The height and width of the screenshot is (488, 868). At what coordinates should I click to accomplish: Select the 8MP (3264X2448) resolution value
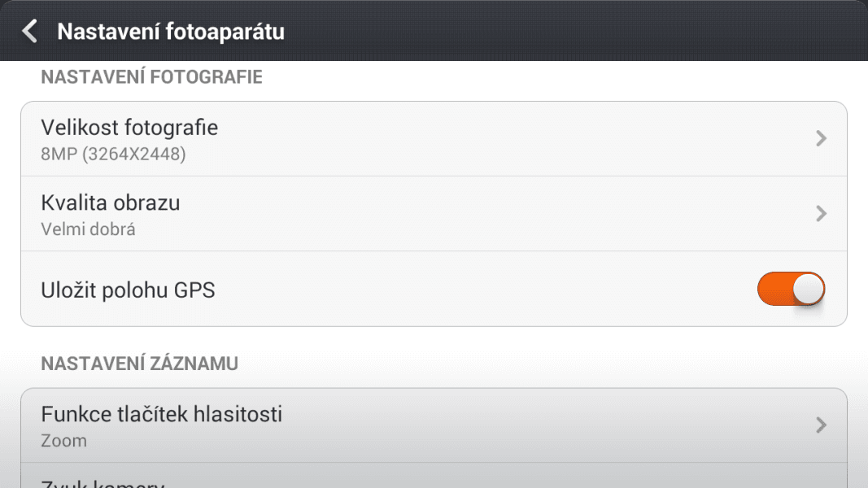pyautogui.click(x=113, y=153)
